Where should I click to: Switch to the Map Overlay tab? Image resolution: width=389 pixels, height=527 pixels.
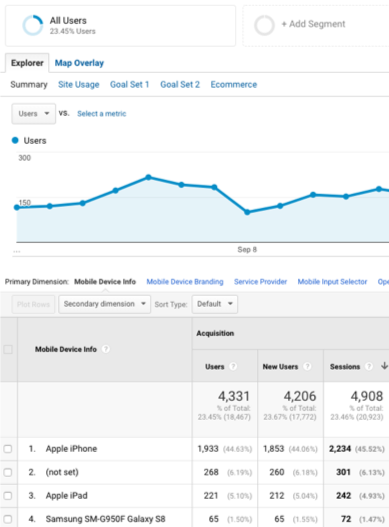[79, 63]
